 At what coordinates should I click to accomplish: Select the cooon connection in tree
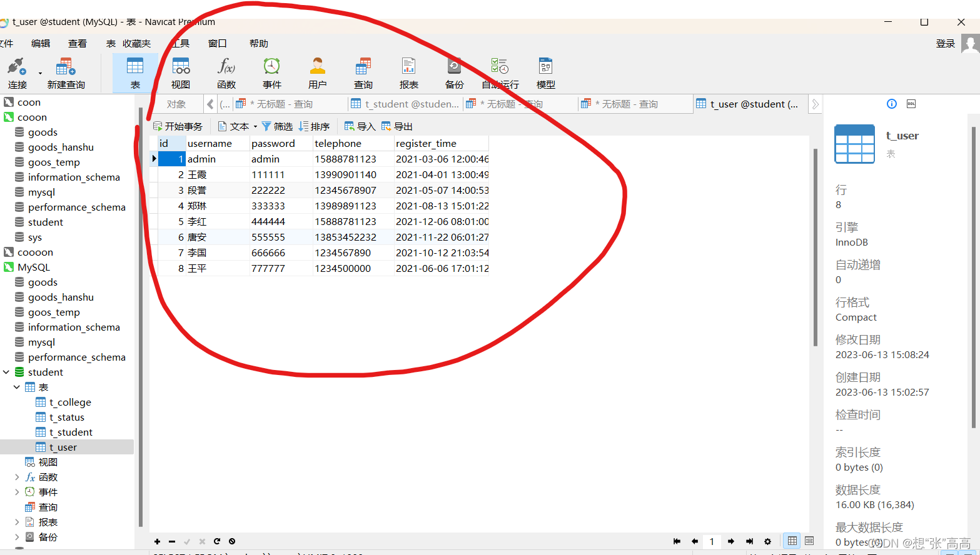pyautogui.click(x=32, y=117)
